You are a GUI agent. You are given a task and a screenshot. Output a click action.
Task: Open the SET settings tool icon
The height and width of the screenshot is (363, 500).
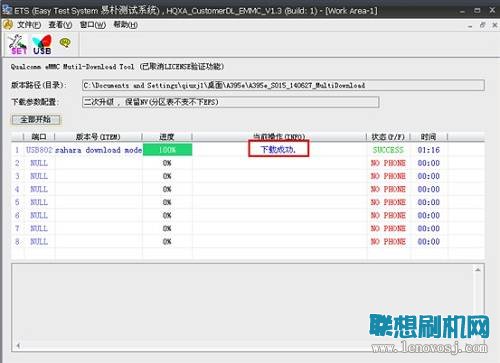(17, 44)
